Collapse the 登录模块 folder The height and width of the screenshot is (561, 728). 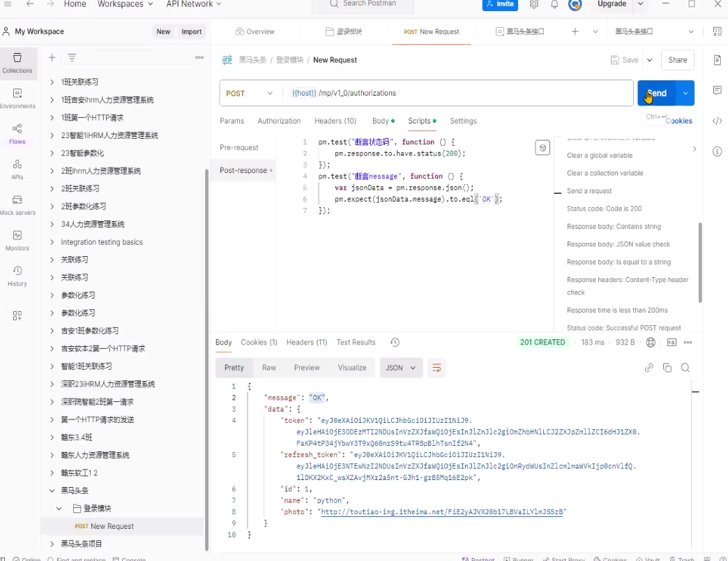59,509
